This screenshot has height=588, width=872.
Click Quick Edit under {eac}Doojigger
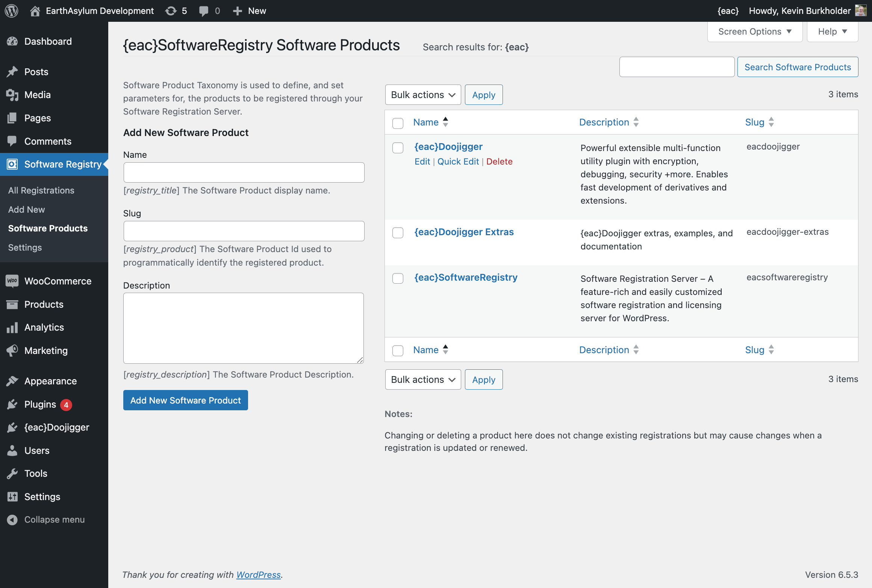458,162
